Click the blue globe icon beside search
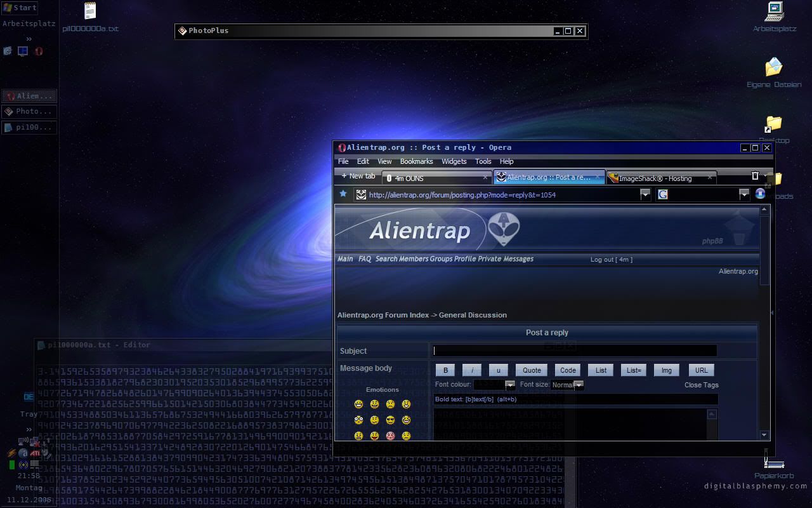Image resolution: width=812 pixels, height=508 pixels. point(760,194)
